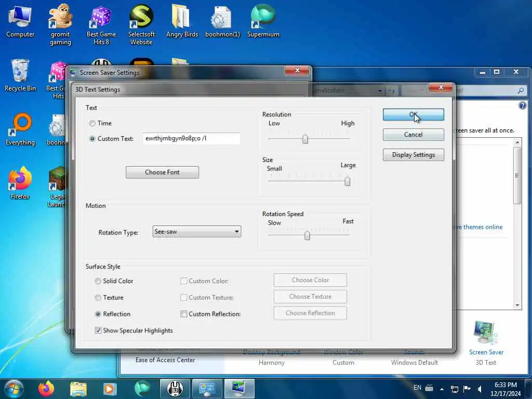Switch to the Screen Saver taskbar item
Image resolution: width=532 pixels, height=399 pixels.
point(240,389)
